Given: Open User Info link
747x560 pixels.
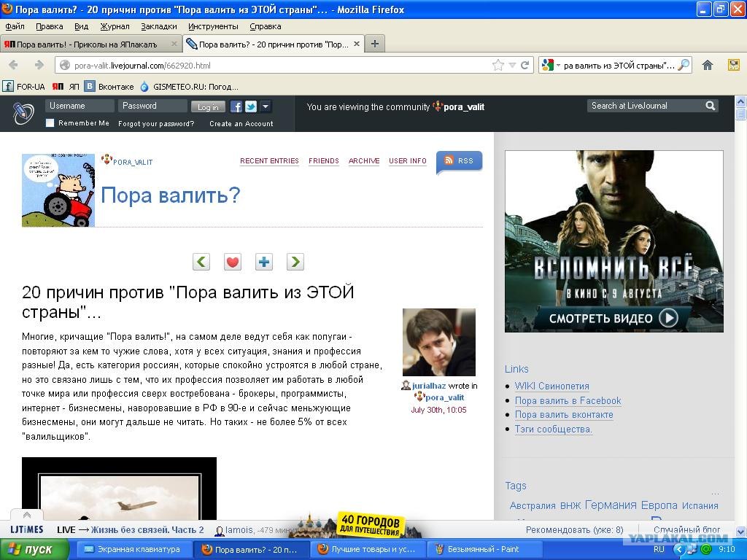Looking at the screenshot, I should pos(407,161).
